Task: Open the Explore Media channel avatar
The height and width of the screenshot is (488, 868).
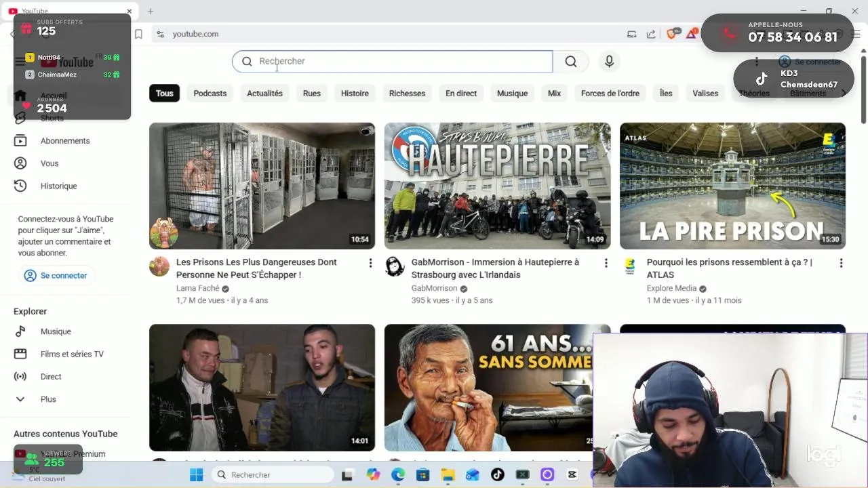Action: (x=629, y=266)
